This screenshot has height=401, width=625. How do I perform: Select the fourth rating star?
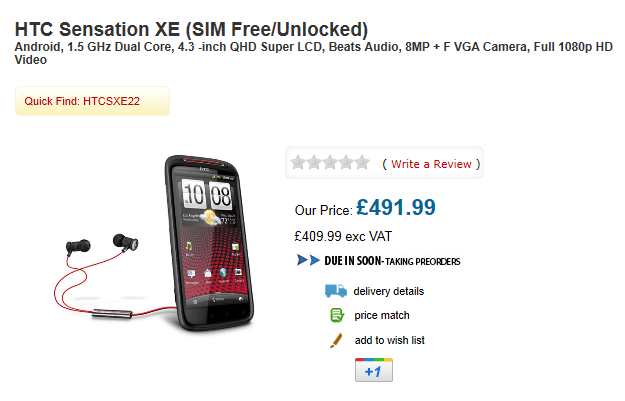coord(346,163)
